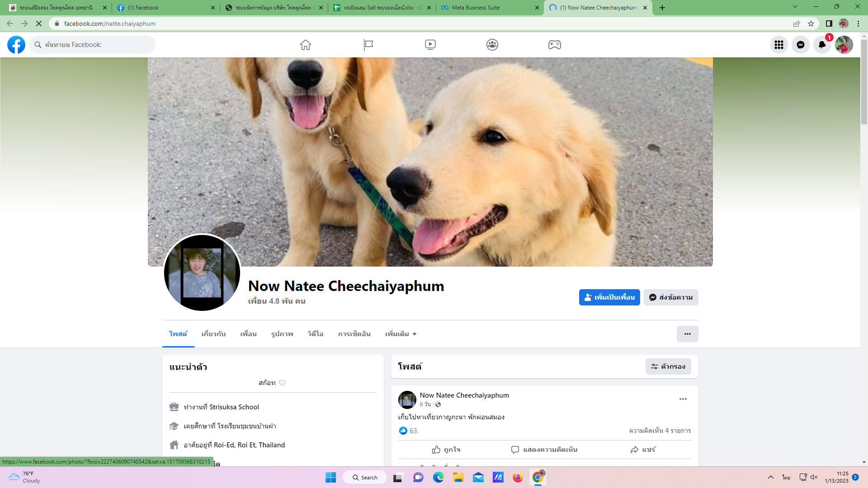Open the Facebook menu grid icon
Screen dimensions: 868x488
(x=778, y=45)
